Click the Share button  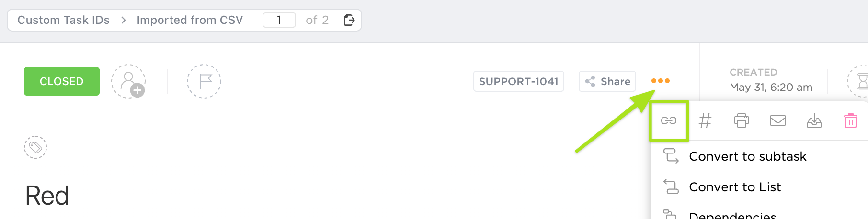[x=607, y=81]
